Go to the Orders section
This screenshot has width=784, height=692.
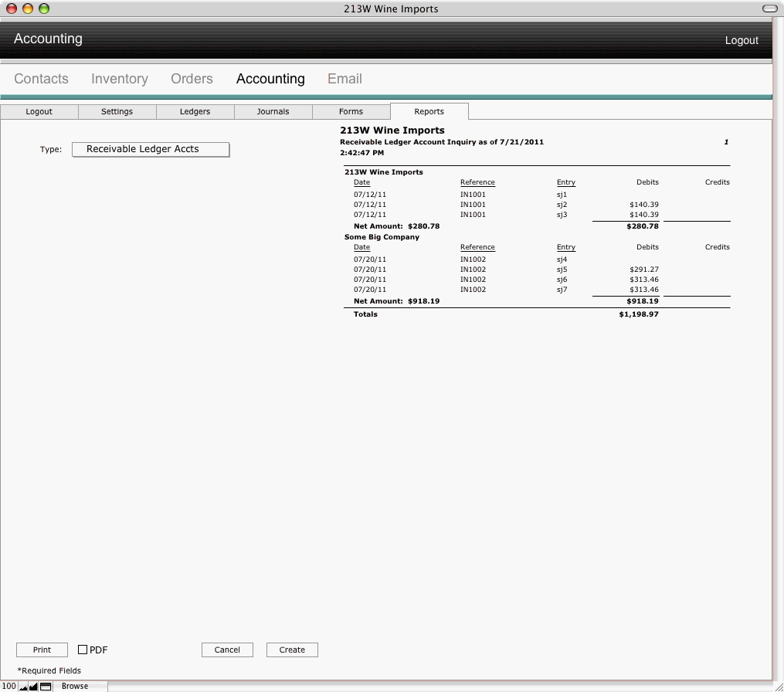(192, 79)
